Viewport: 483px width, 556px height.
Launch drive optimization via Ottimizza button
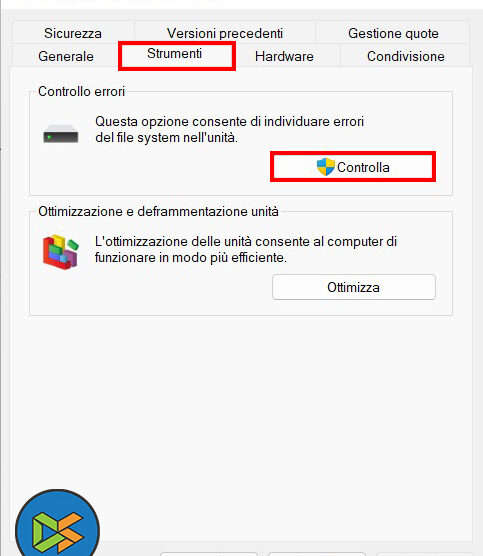coord(354,287)
